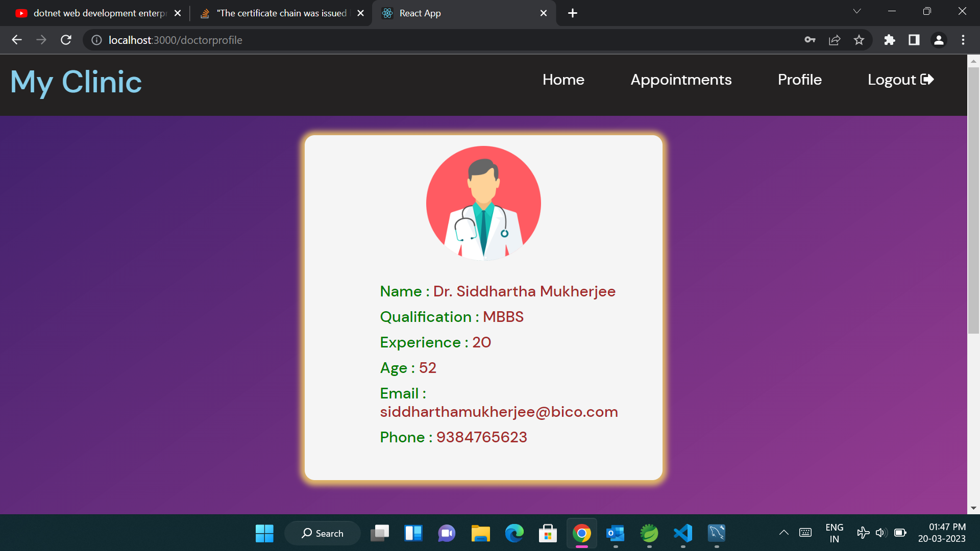This screenshot has width=980, height=551.
Task: Open Outlook from taskbar
Action: [615, 533]
